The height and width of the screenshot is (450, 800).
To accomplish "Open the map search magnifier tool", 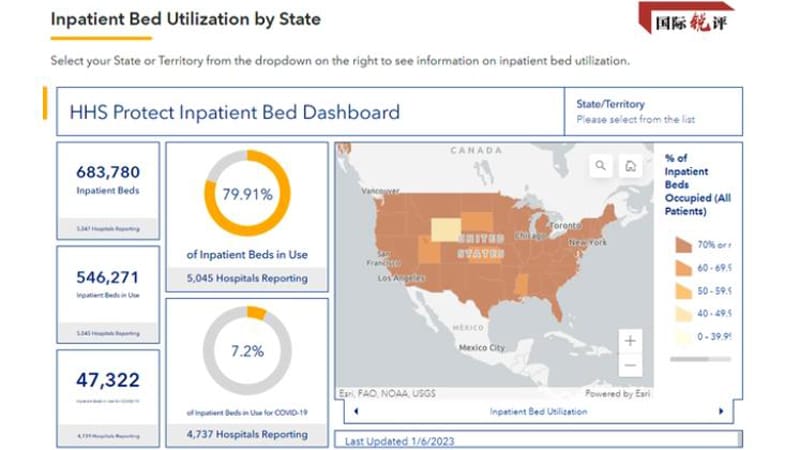I will 601,166.
